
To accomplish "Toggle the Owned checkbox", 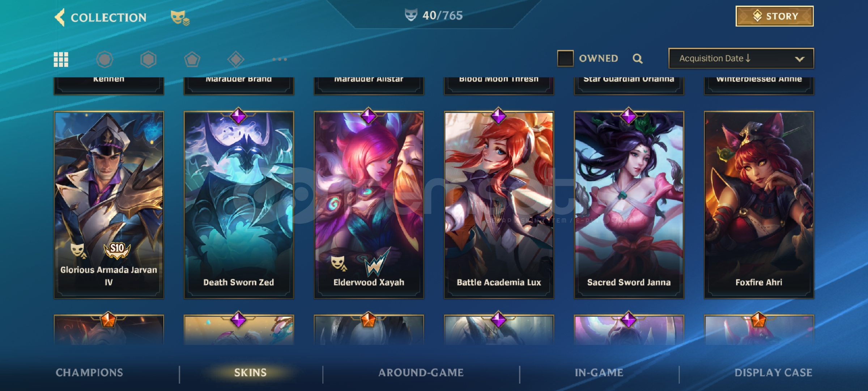I will tap(565, 58).
